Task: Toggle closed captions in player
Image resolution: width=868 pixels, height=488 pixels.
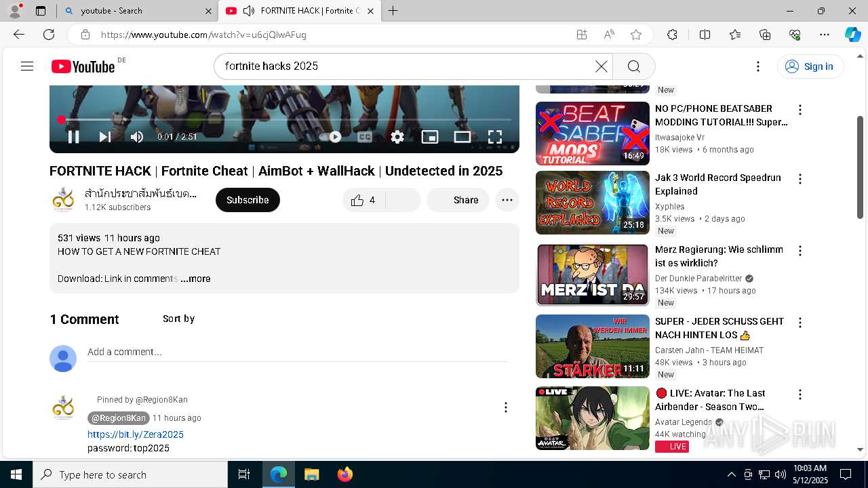Action: coord(365,137)
